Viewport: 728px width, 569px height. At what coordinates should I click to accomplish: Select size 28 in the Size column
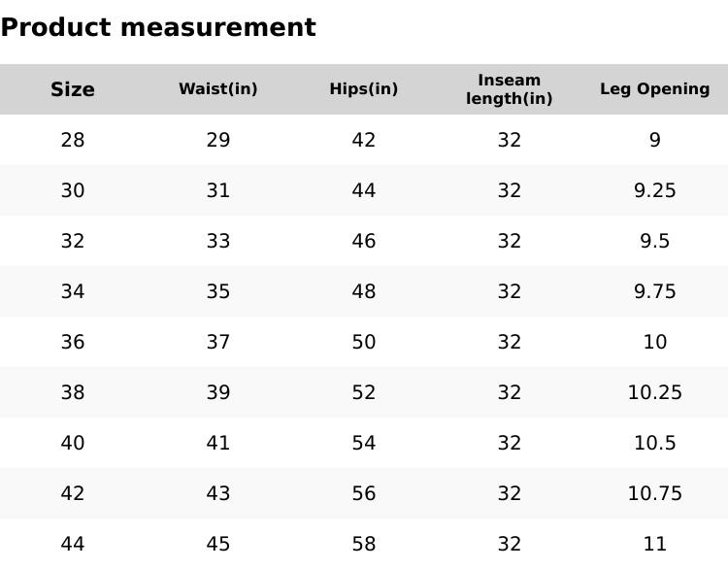(x=73, y=140)
